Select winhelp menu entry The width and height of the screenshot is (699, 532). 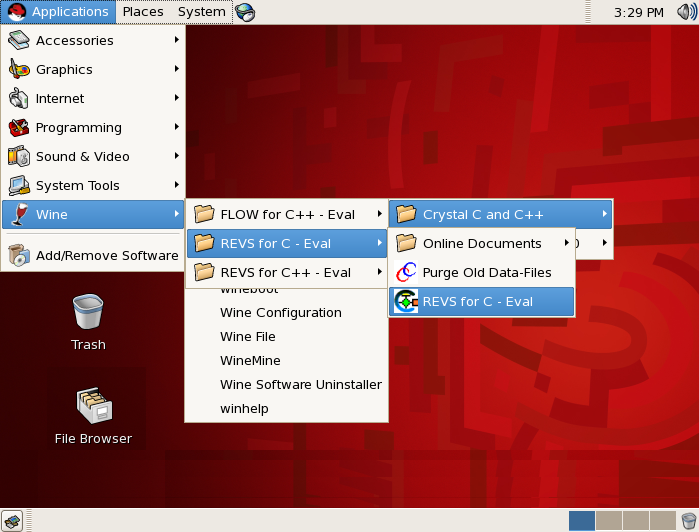(x=286, y=408)
